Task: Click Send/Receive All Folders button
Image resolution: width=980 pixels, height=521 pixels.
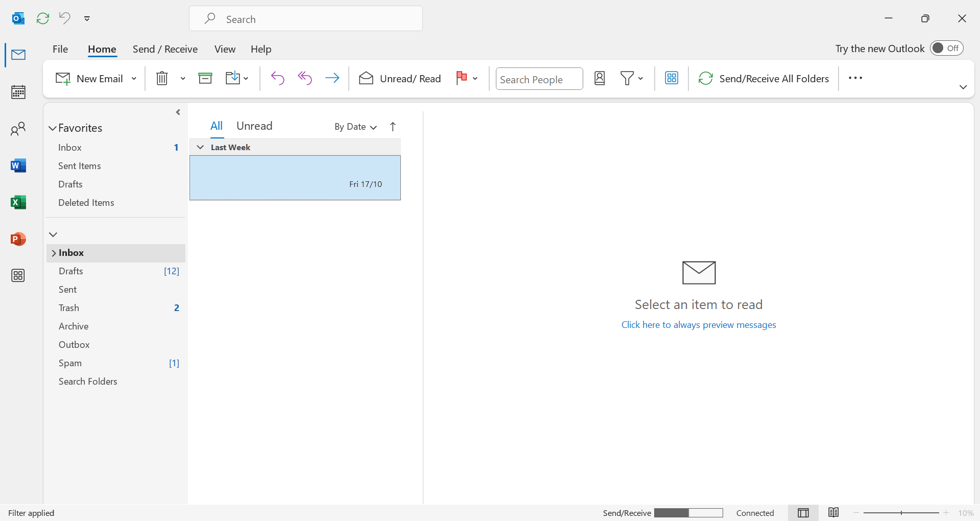Action: point(763,78)
